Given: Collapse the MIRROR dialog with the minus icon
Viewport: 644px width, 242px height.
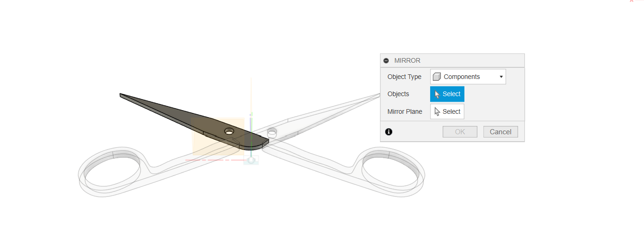Looking at the screenshot, I should click(x=386, y=61).
